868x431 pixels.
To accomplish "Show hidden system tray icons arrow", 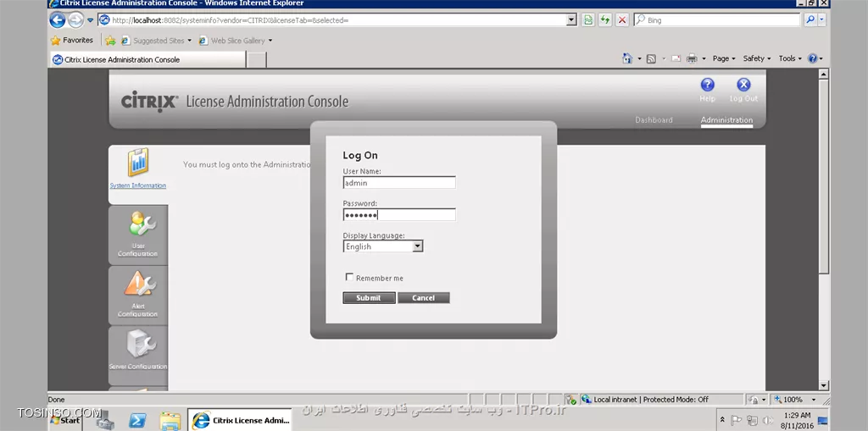I will point(722,421).
